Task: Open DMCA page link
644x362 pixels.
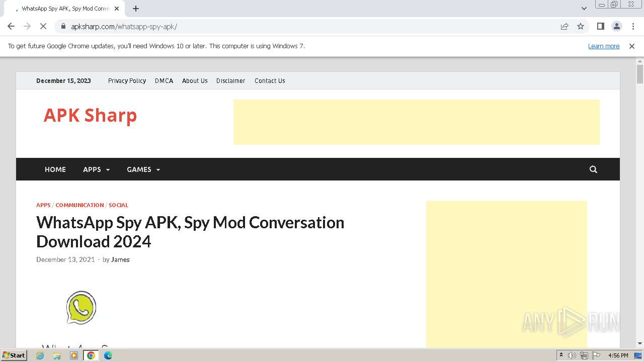Action: pyautogui.click(x=164, y=80)
